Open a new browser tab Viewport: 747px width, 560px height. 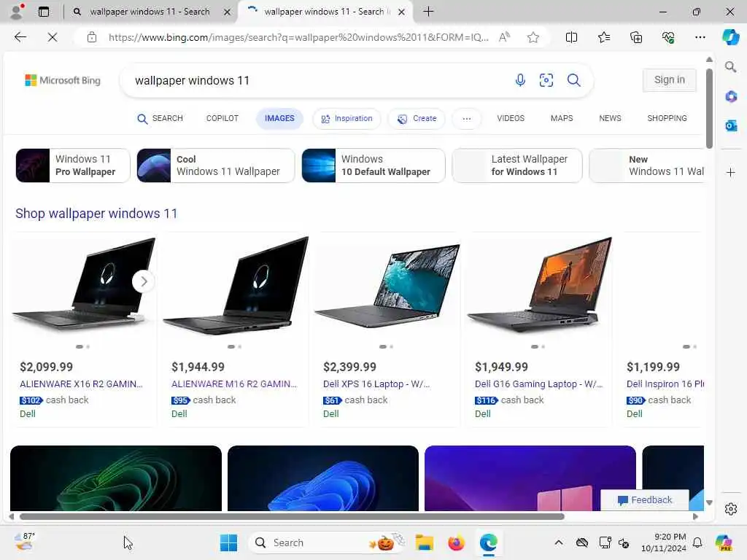coord(428,12)
